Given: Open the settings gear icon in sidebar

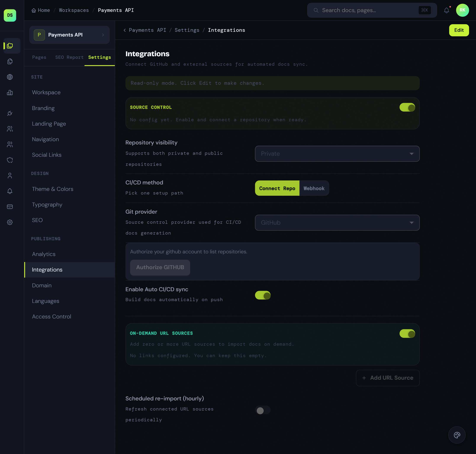Looking at the screenshot, I should pyautogui.click(x=10, y=222).
